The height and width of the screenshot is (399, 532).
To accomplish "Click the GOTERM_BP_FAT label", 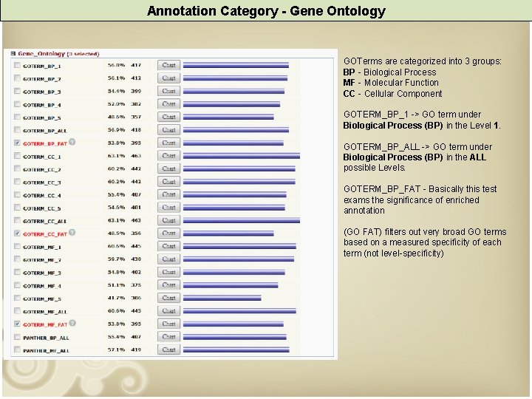I will tap(45, 144).
